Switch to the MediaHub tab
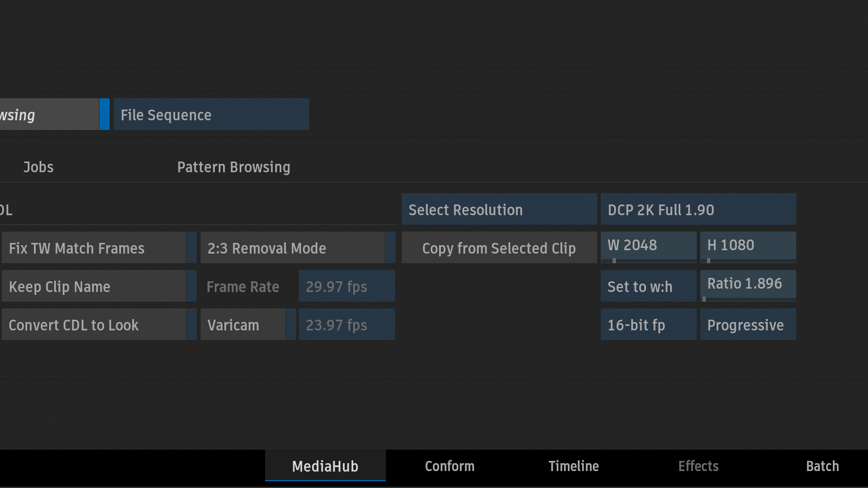868x488 pixels. pos(325,466)
